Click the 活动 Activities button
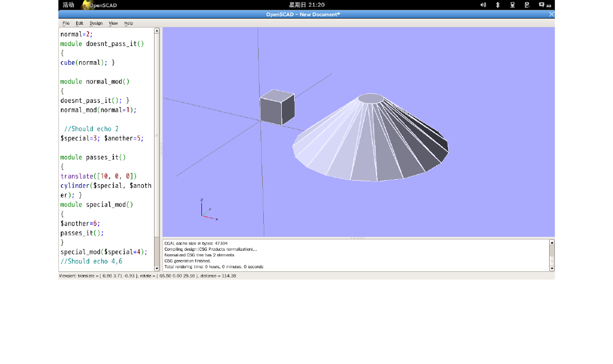The image size is (613, 364). coord(69,5)
